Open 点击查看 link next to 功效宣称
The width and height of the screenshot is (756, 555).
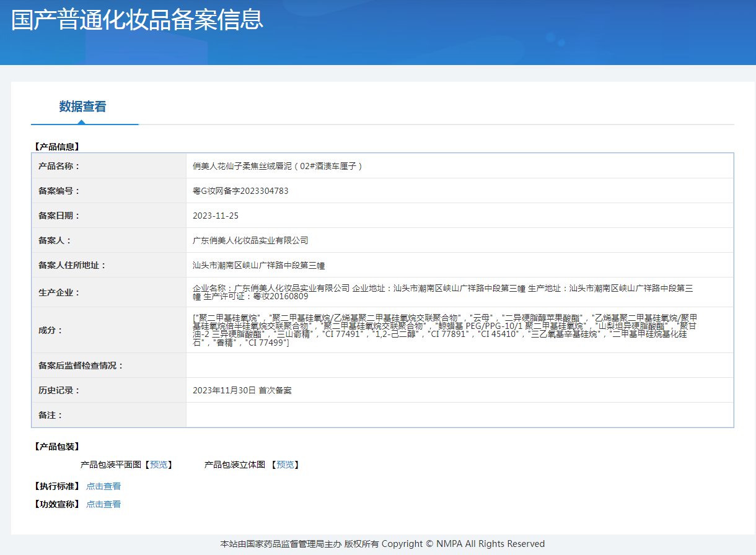(103, 504)
